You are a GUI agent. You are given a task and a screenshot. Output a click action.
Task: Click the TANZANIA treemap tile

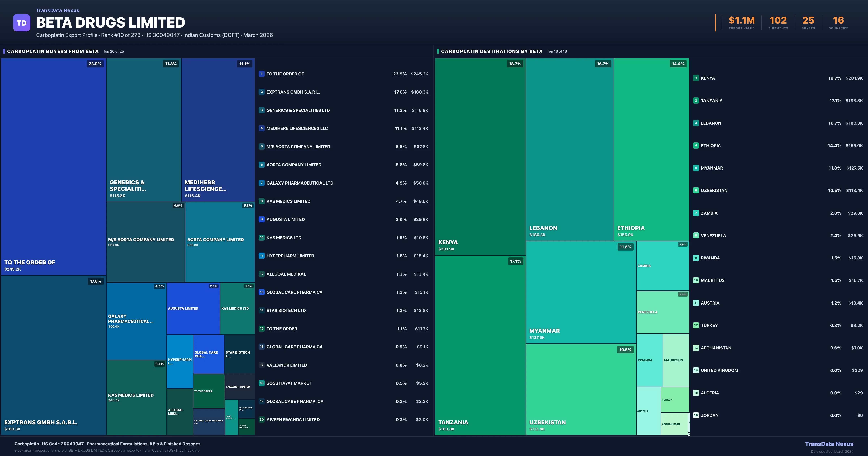tap(480, 345)
